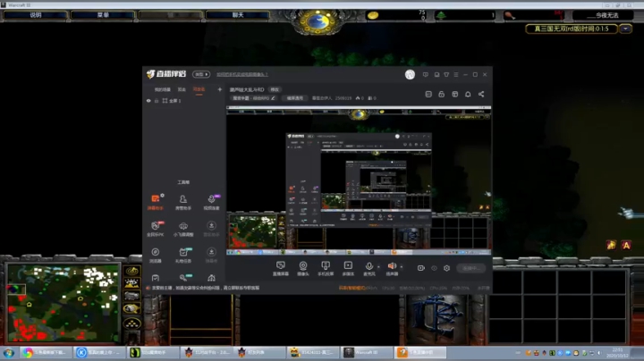Viewport: 644px width, 361px height.
Task: Click the help link in title bar
Action: (242, 74)
